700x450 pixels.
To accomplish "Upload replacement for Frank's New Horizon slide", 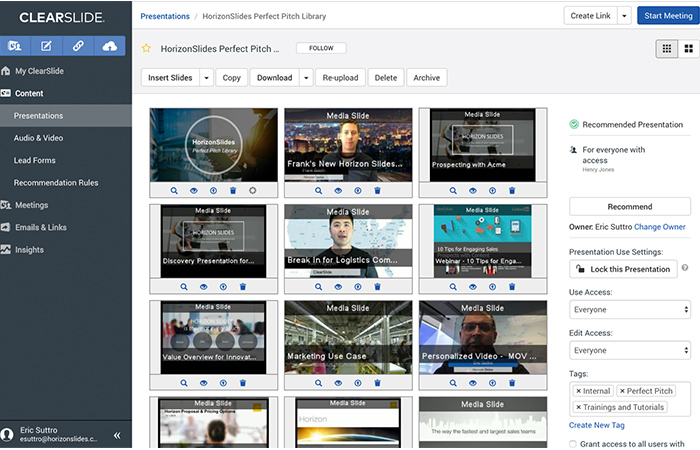I will (358, 191).
